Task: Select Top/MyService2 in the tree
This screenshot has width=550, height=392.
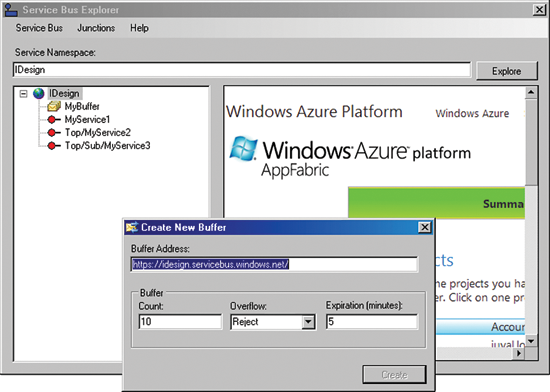Action: tap(98, 133)
